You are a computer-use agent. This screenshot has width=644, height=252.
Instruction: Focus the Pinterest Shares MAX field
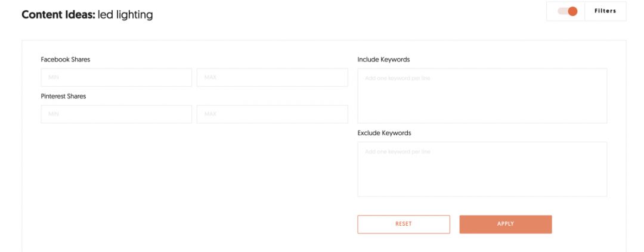point(272,114)
